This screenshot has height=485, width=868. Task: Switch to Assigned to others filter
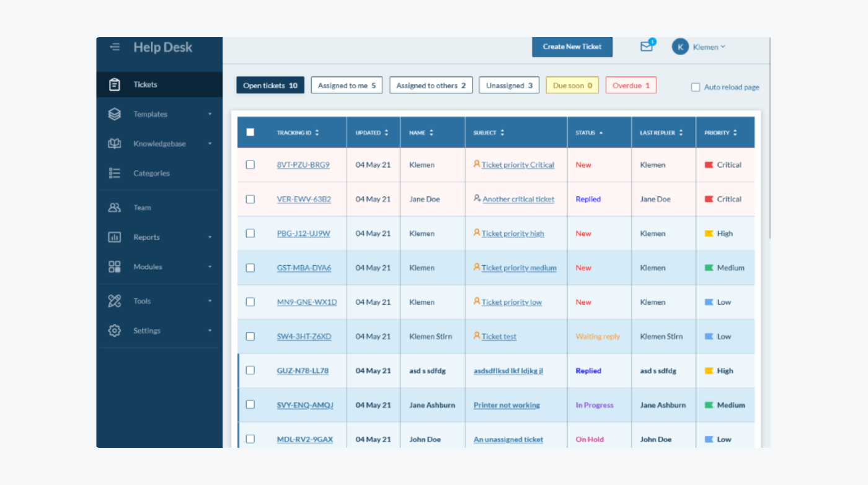(431, 85)
